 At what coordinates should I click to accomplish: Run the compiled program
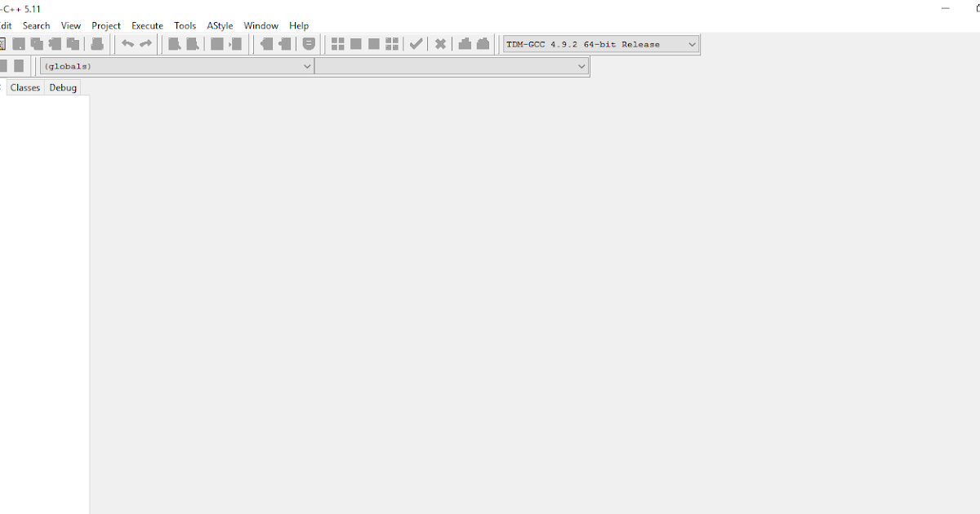click(x=191, y=44)
